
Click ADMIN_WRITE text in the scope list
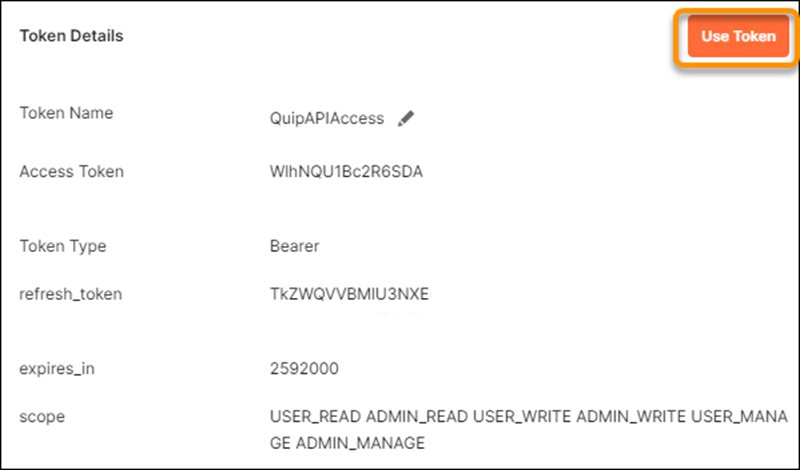(631, 417)
